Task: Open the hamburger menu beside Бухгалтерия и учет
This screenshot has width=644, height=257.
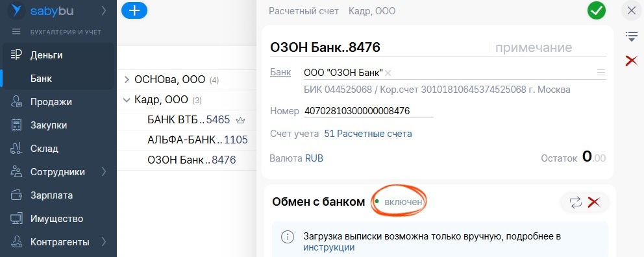Action: (x=16, y=32)
